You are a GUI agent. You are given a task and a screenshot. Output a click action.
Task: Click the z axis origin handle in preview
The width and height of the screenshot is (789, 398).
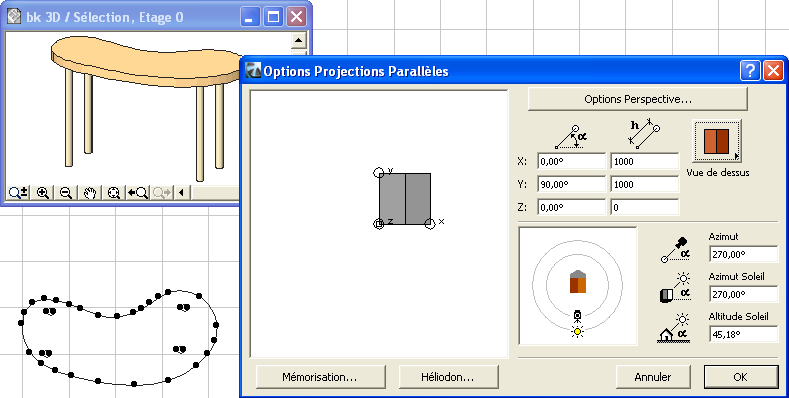[x=378, y=224]
